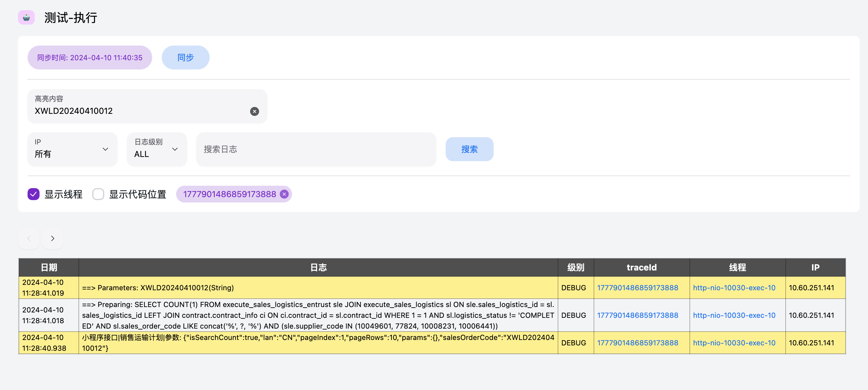The image size is (868, 390).
Task: Click the 同步时间 timestamp badge
Action: tap(90, 58)
